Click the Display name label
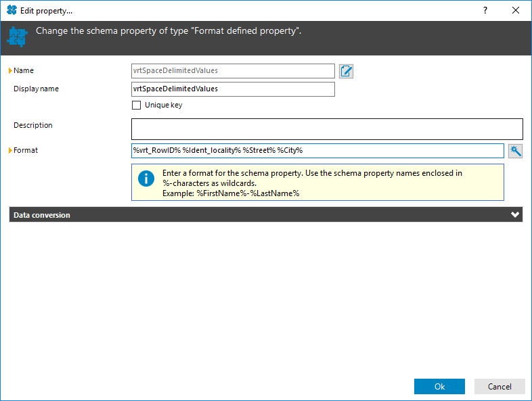The image size is (532, 401). [36, 89]
